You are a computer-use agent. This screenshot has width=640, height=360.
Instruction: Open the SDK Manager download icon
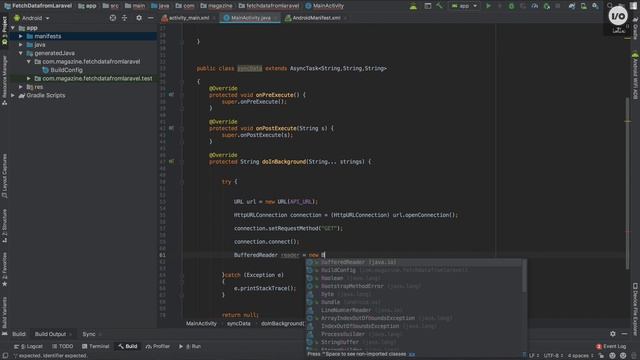tap(596, 6)
